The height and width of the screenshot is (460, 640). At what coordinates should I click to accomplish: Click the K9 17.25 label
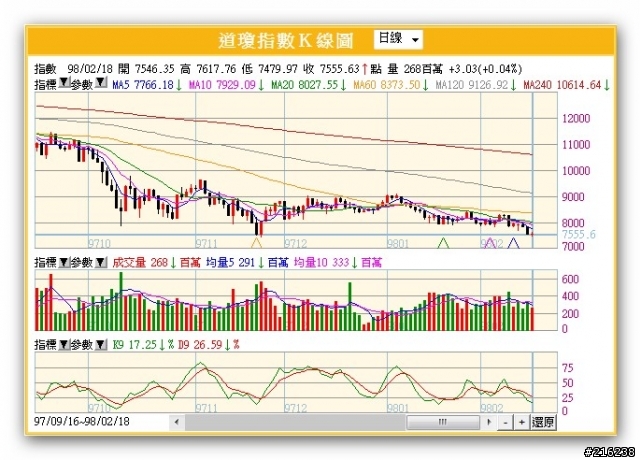click(x=135, y=345)
